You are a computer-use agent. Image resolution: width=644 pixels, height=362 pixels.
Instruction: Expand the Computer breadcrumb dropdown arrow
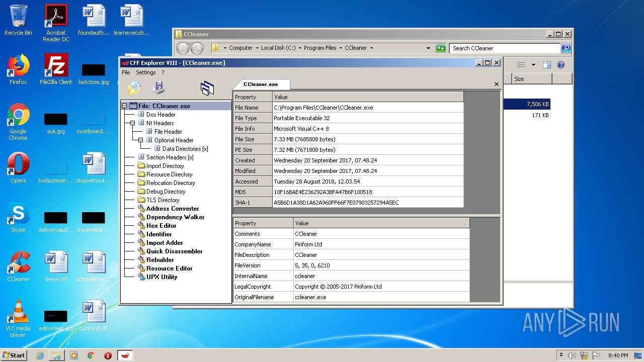point(256,48)
